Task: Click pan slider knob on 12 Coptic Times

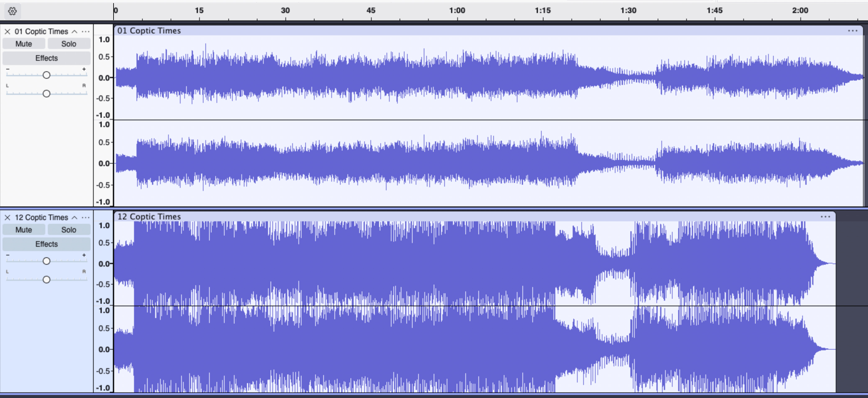Action: tap(47, 280)
